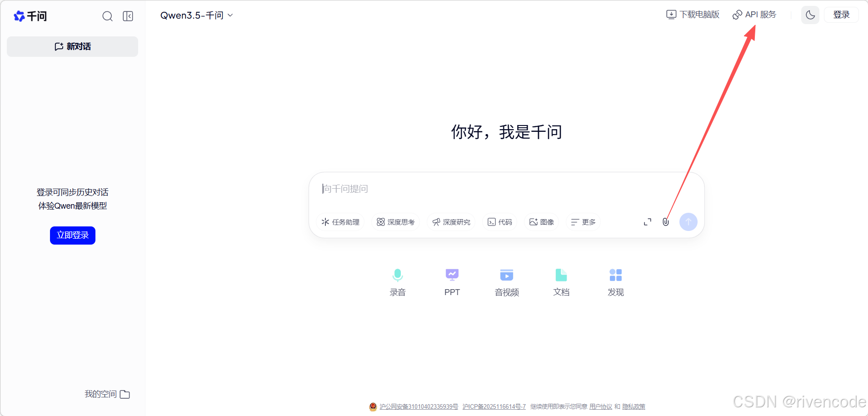Enable 深度思考 deep thinking mode
This screenshot has width=868, height=416.
(396, 222)
